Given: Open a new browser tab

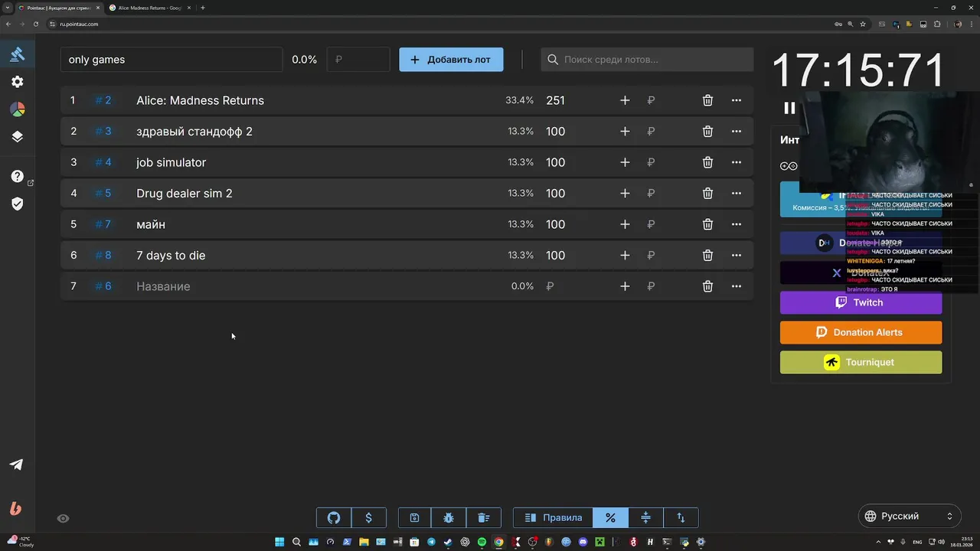Looking at the screenshot, I should coord(203,8).
